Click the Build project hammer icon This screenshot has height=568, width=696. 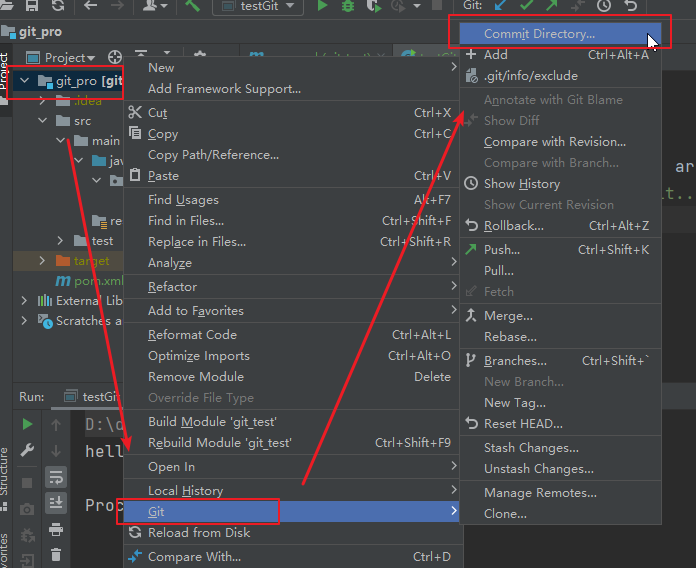(192, 6)
